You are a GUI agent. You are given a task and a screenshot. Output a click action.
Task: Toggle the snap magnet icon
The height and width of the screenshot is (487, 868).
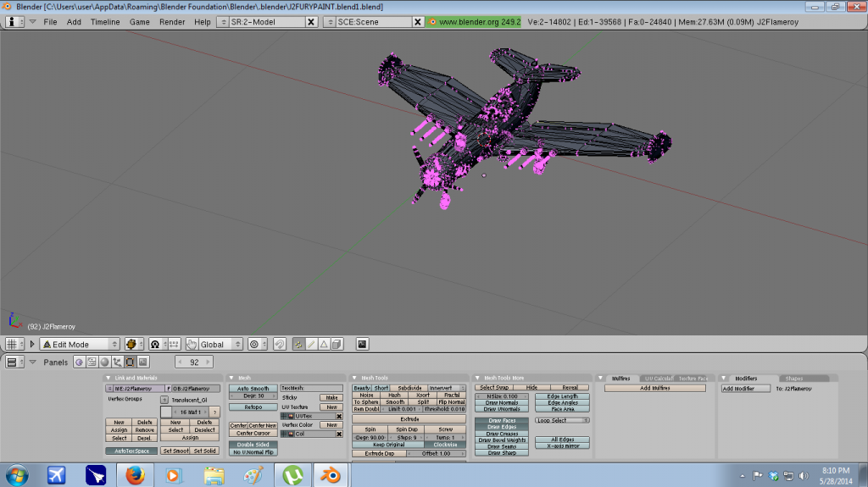coord(280,344)
